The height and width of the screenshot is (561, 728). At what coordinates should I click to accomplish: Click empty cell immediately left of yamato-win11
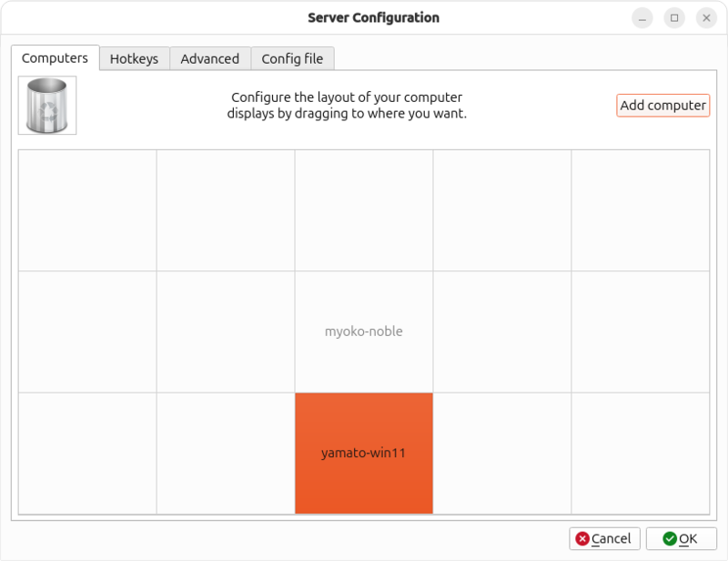pyautogui.click(x=226, y=453)
